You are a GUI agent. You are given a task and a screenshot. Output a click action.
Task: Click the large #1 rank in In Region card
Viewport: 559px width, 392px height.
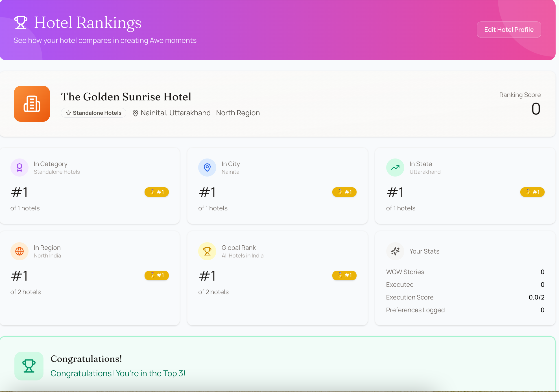[19, 276]
